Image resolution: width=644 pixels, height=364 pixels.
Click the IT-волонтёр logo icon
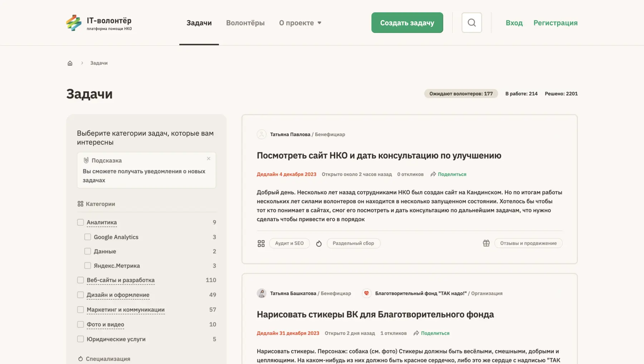pos(74,23)
